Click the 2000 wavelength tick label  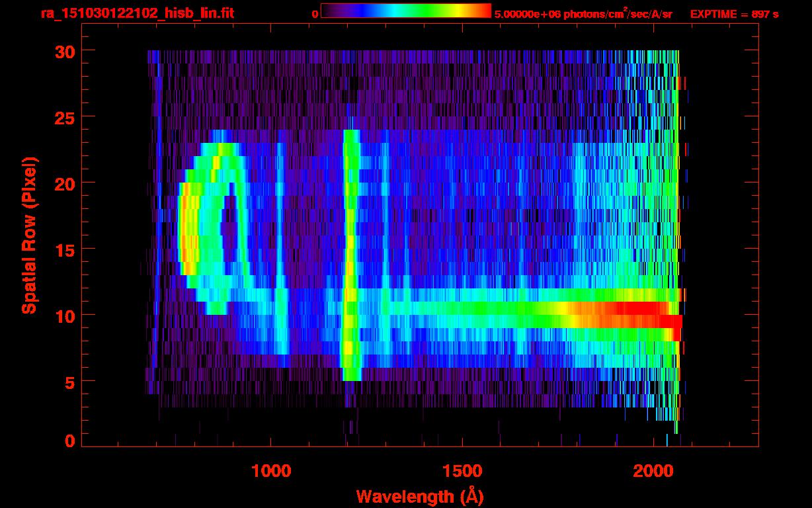653,470
